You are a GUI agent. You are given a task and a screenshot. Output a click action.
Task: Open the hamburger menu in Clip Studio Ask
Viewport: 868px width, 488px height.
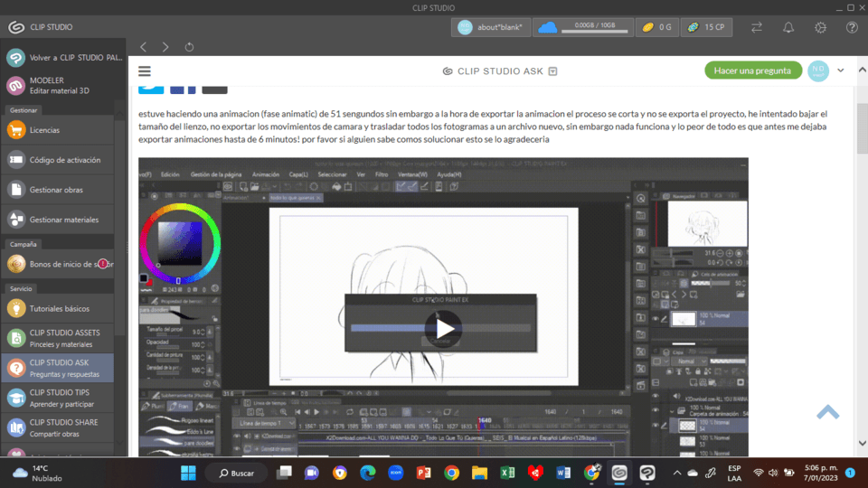[x=145, y=70]
